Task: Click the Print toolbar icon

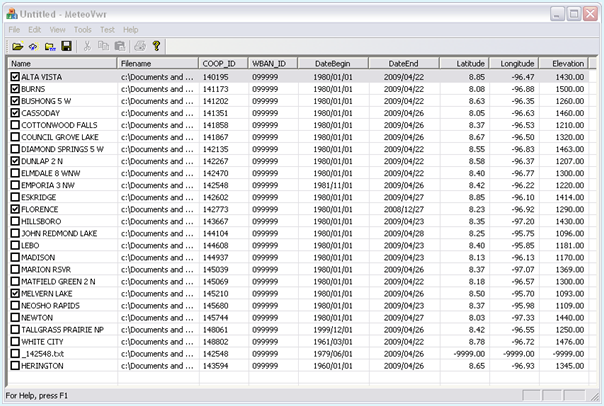Action: click(139, 46)
